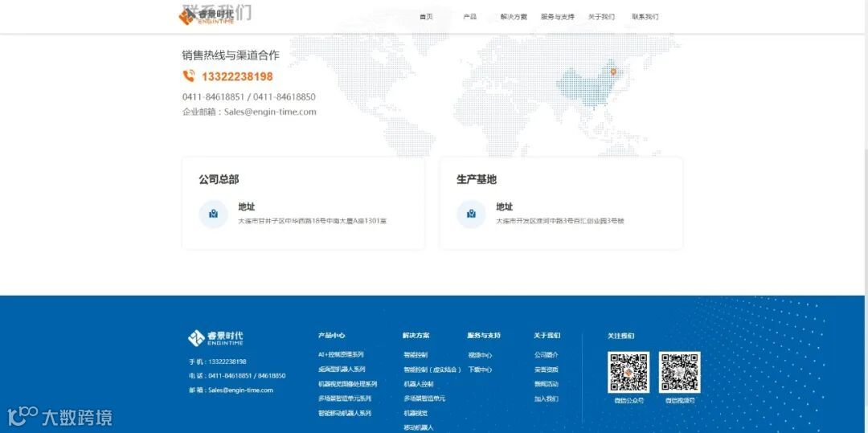Click the headquarters address ending in A座1301室

tap(312, 221)
